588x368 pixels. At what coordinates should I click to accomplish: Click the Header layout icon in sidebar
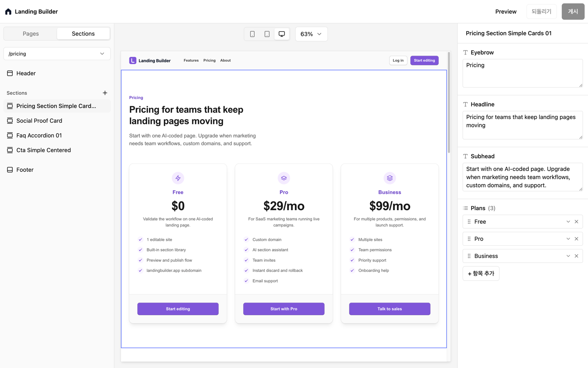point(10,73)
